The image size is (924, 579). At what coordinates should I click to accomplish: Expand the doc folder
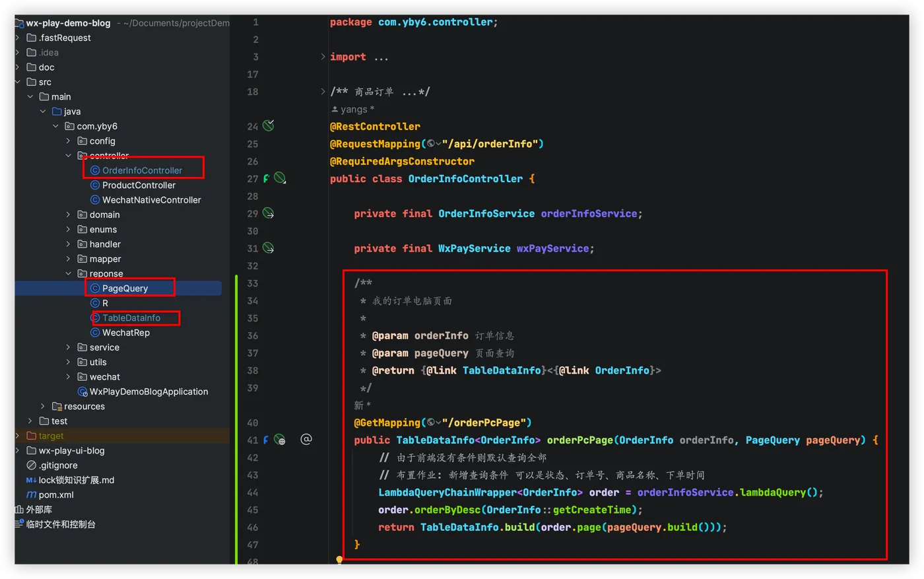[18, 67]
